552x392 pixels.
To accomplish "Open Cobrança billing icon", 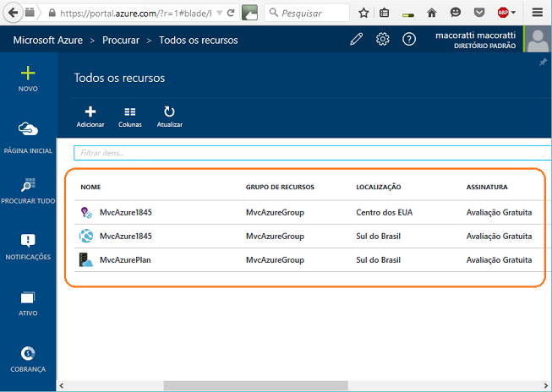I will (28, 353).
